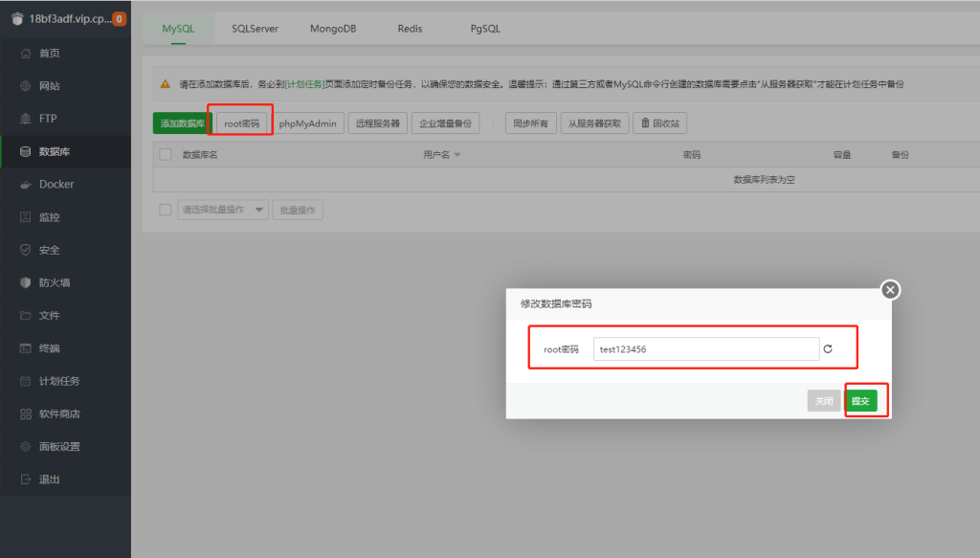The image size is (980, 558).
Task: Open Docker via its whale icon
Action: tap(26, 185)
